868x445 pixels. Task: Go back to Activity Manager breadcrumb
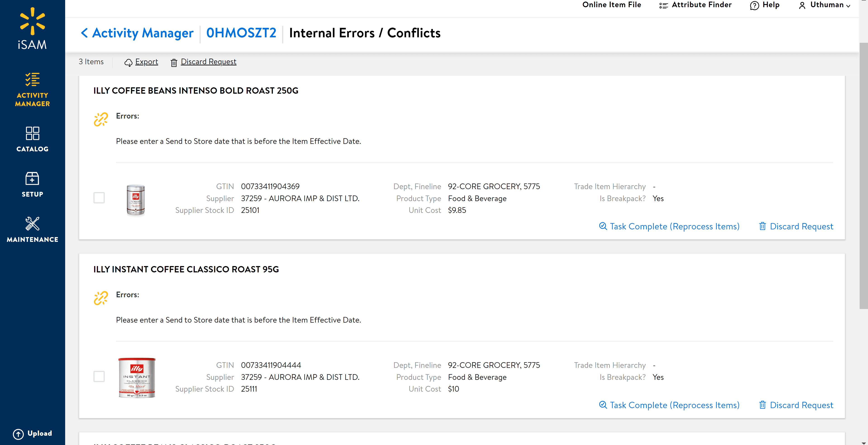143,33
